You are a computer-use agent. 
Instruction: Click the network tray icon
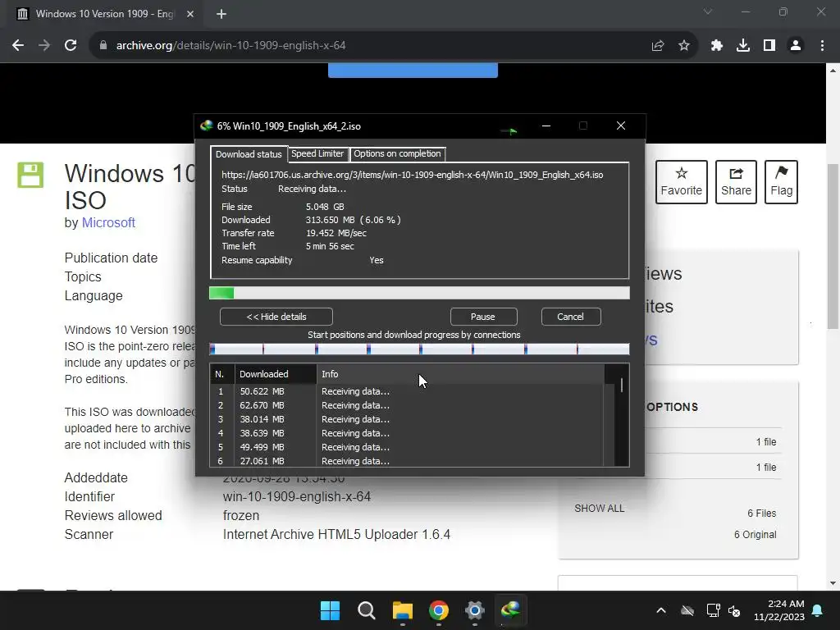(x=713, y=610)
